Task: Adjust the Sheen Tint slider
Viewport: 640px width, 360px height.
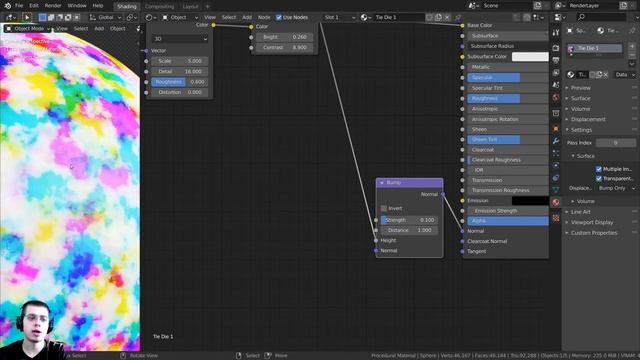Action: click(508, 140)
